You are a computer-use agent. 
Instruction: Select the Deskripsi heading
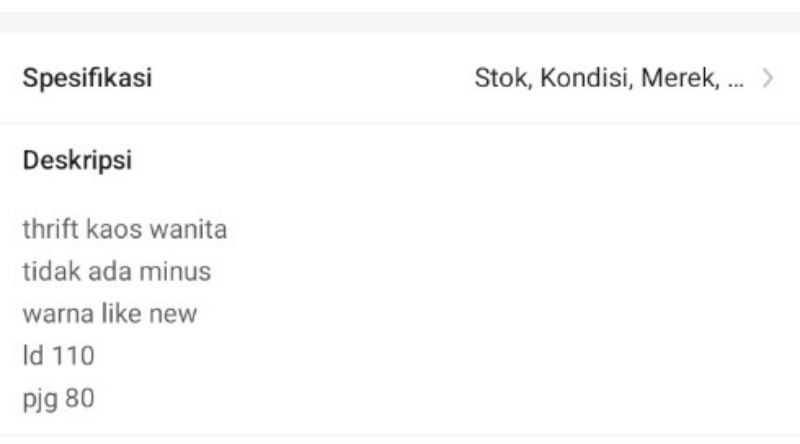click(x=78, y=161)
